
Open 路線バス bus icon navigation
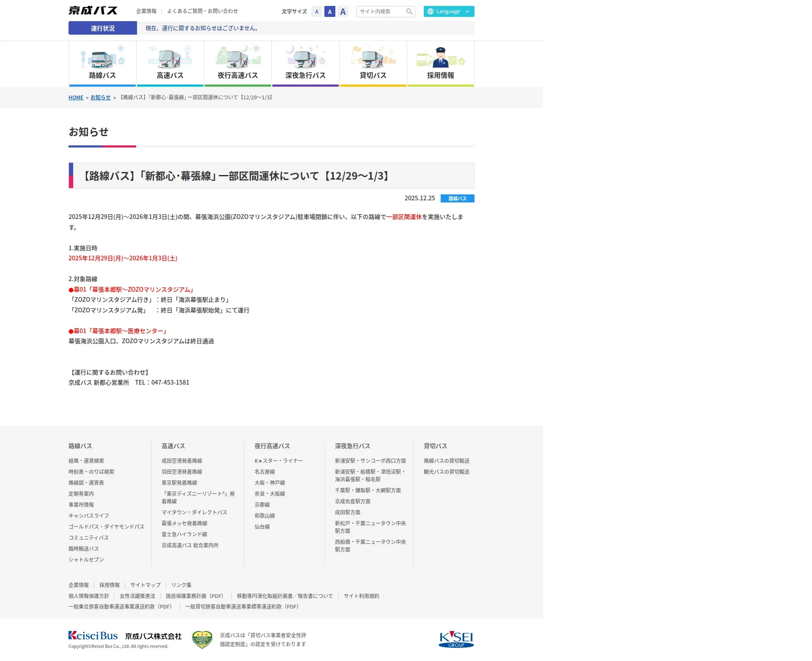click(x=102, y=63)
